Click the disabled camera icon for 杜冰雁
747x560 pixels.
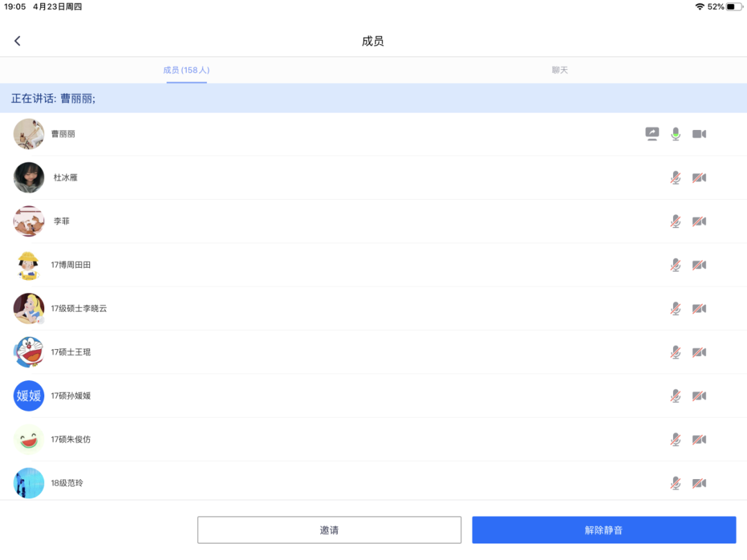pos(699,178)
